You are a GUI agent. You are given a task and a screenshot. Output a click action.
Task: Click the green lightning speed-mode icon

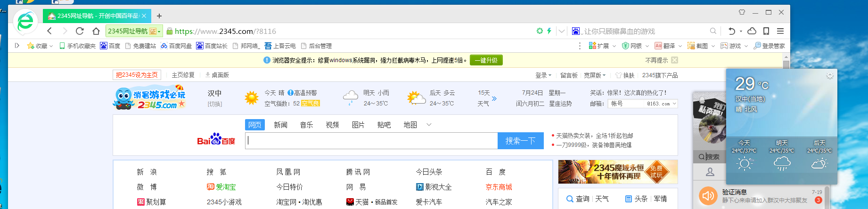tap(549, 31)
